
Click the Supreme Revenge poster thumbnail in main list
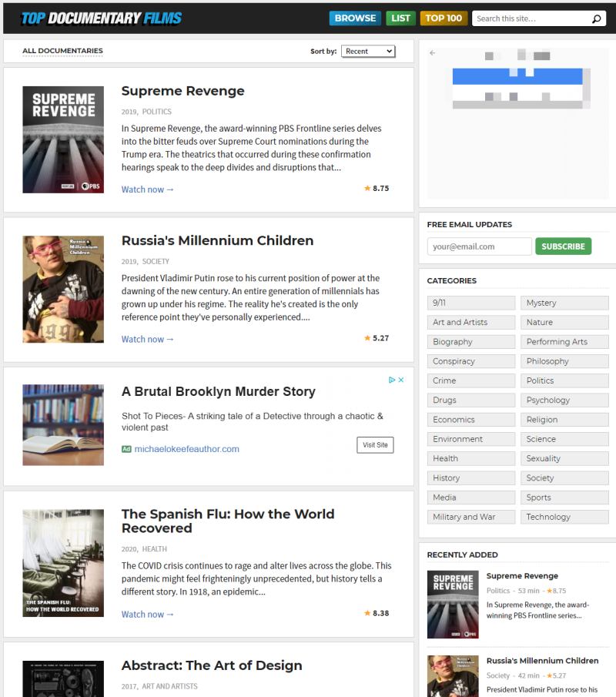[x=63, y=139]
